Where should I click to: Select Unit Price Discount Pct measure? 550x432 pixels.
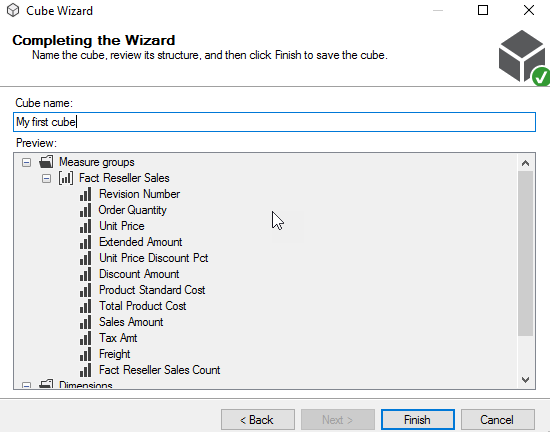[153, 258]
